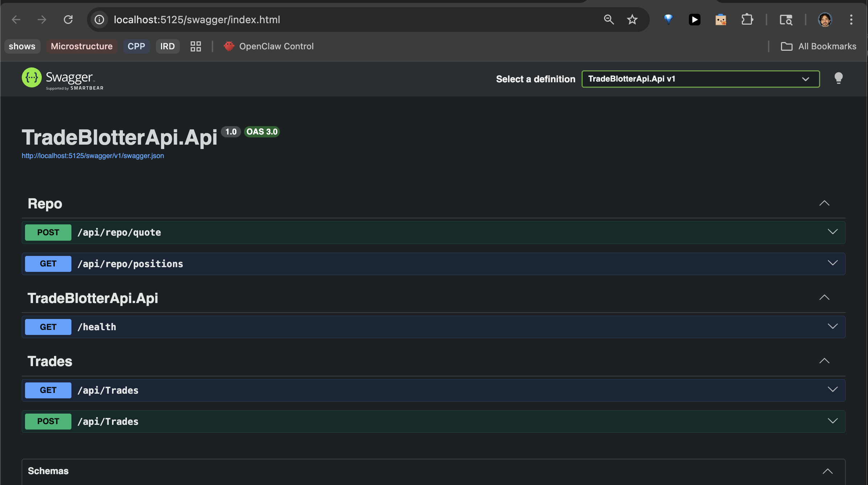
Task: Collapse the Repo section
Action: point(824,203)
